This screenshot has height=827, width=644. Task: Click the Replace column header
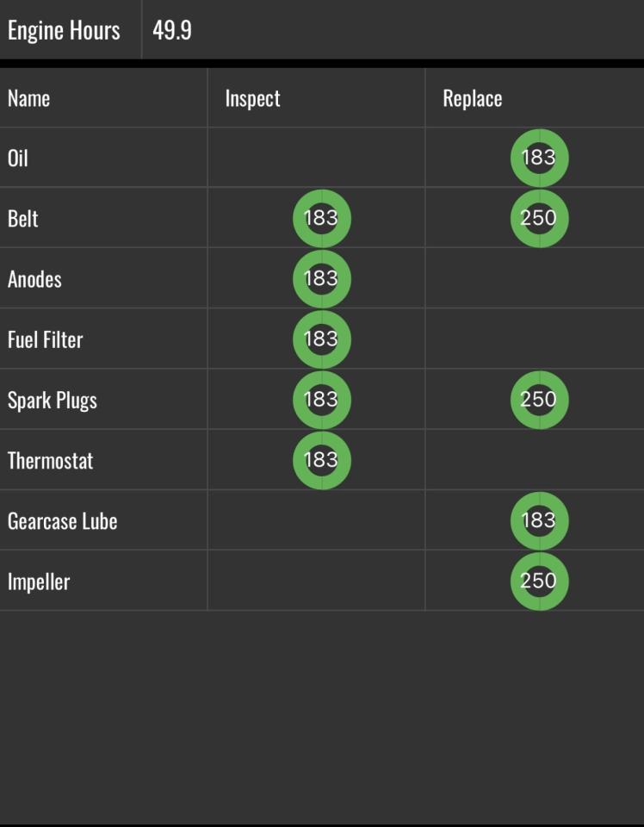(x=472, y=98)
